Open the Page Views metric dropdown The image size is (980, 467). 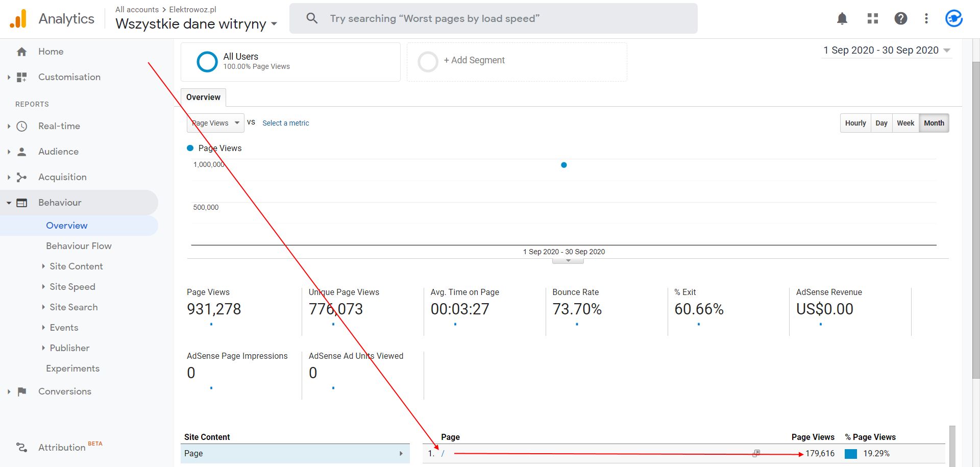point(215,123)
